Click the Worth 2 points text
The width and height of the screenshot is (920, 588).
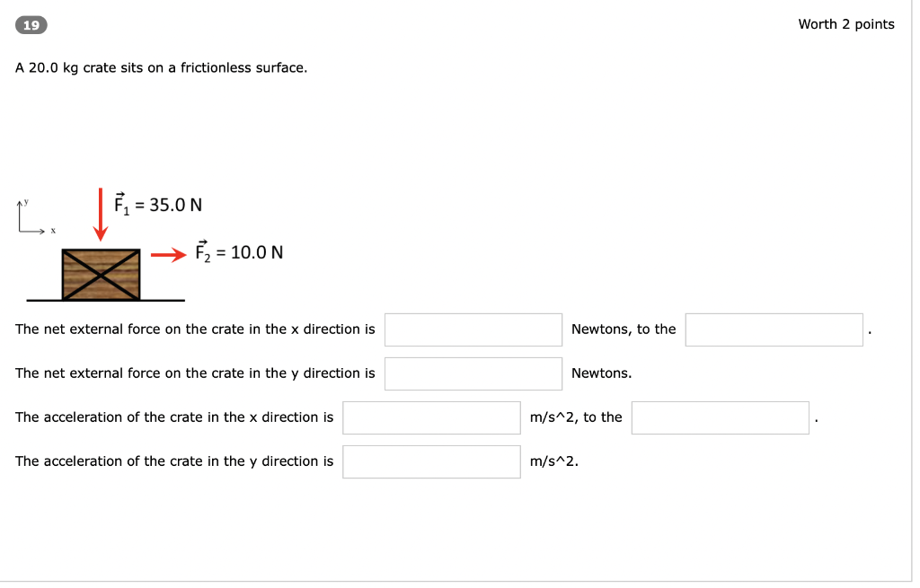coord(846,24)
